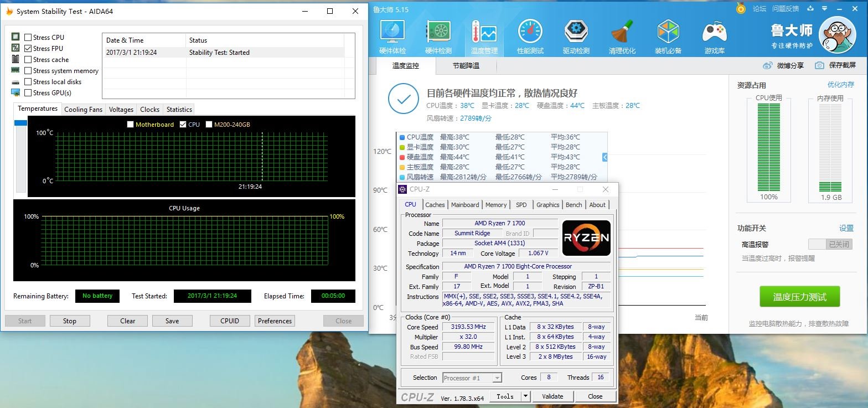Click the CPU使用 usage bar

pos(769,147)
